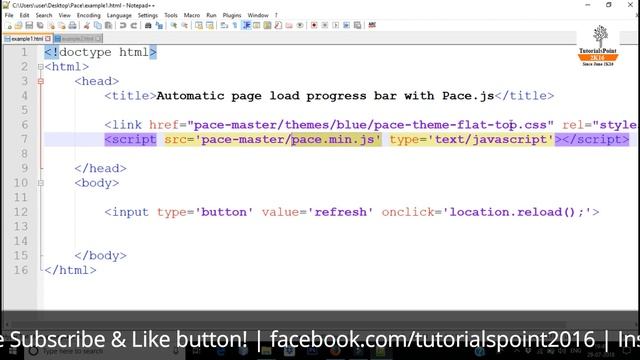This screenshot has width=640, height=360.
Task: Click the 'doctype html' declaration text
Action: pyautogui.click(x=104, y=52)
